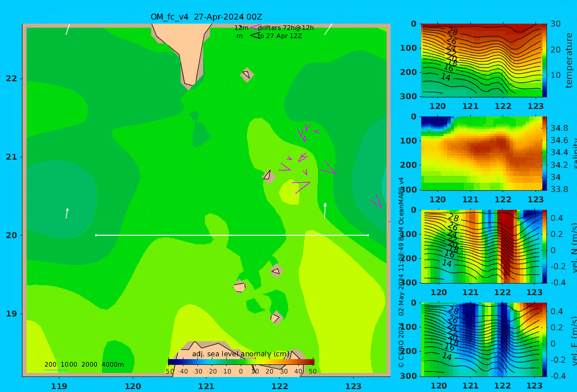
Task: Click the magenta drifter legend arrow marker
Action: 254,28
